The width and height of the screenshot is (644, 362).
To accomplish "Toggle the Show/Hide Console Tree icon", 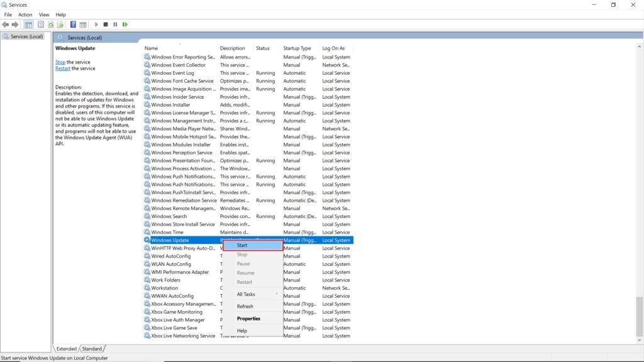I will click(28, 25).
